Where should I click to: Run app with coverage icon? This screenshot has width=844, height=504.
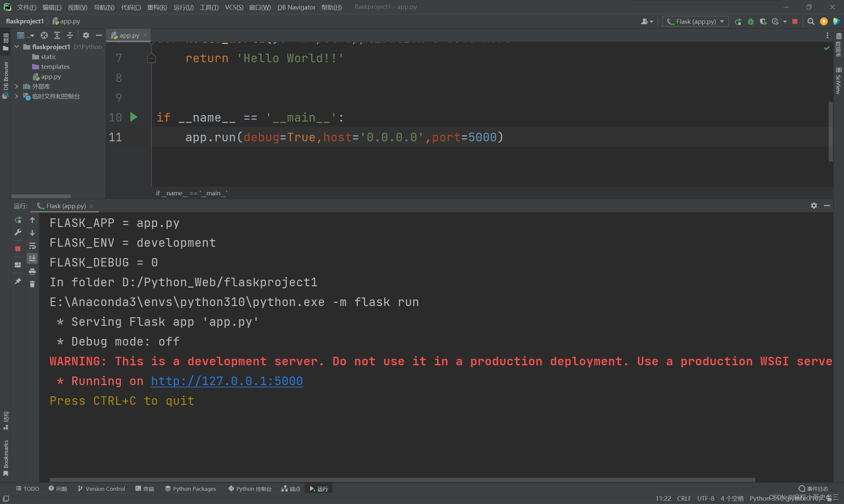[764, 21]
